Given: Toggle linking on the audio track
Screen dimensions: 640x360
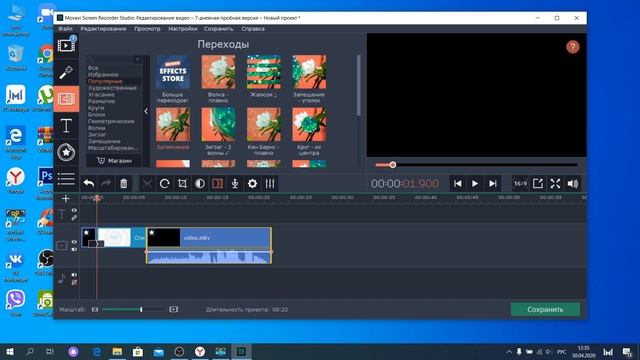Looking at the screenshot, I should 74,282.
